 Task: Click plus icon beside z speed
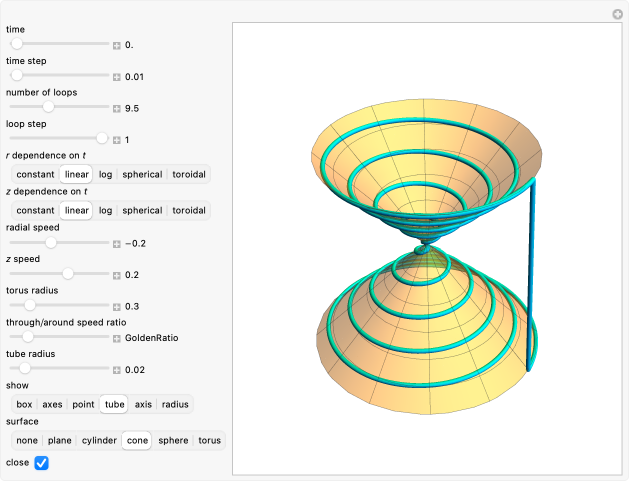[x=117, y=274]
